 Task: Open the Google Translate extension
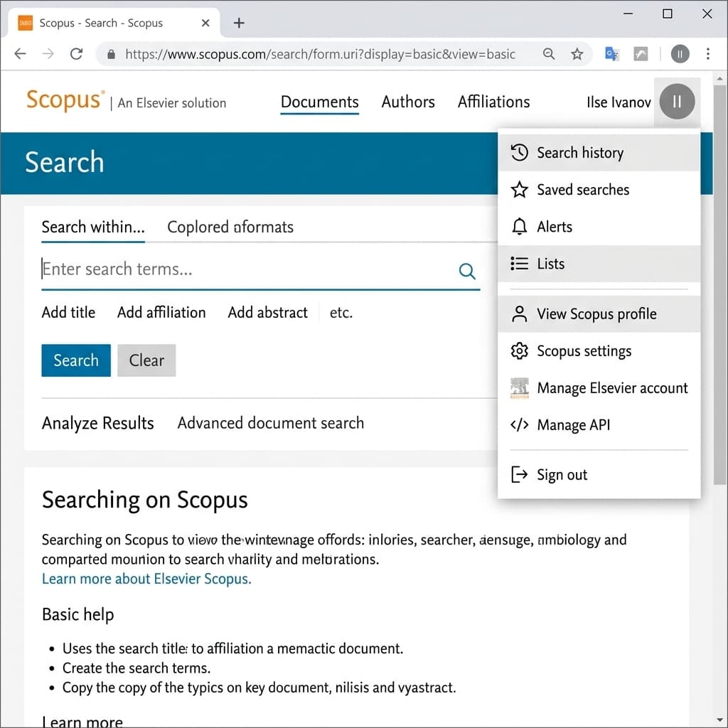pos(611,54)
